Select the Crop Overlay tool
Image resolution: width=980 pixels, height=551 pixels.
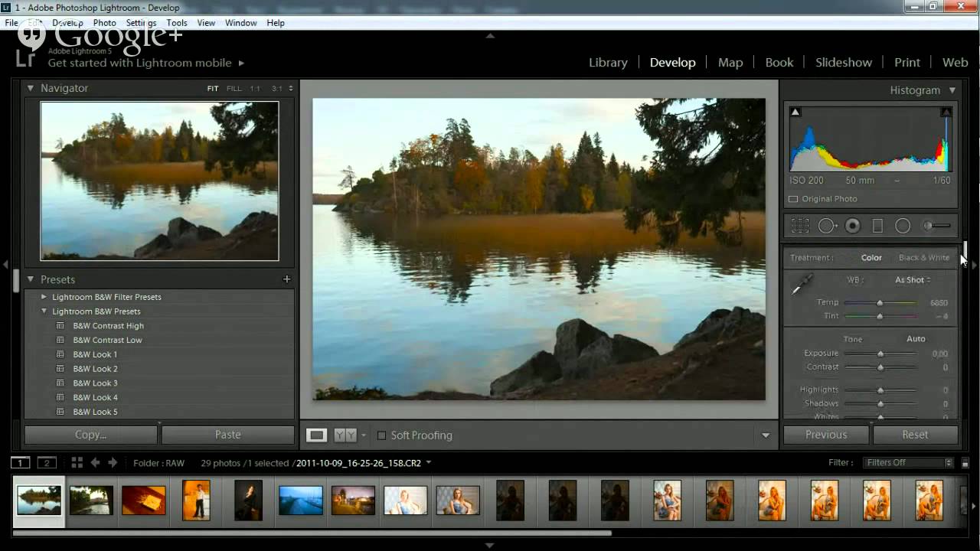(800, 226)
